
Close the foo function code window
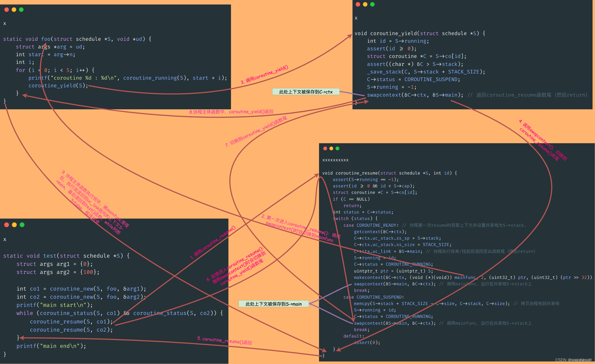tap(7, 10)
